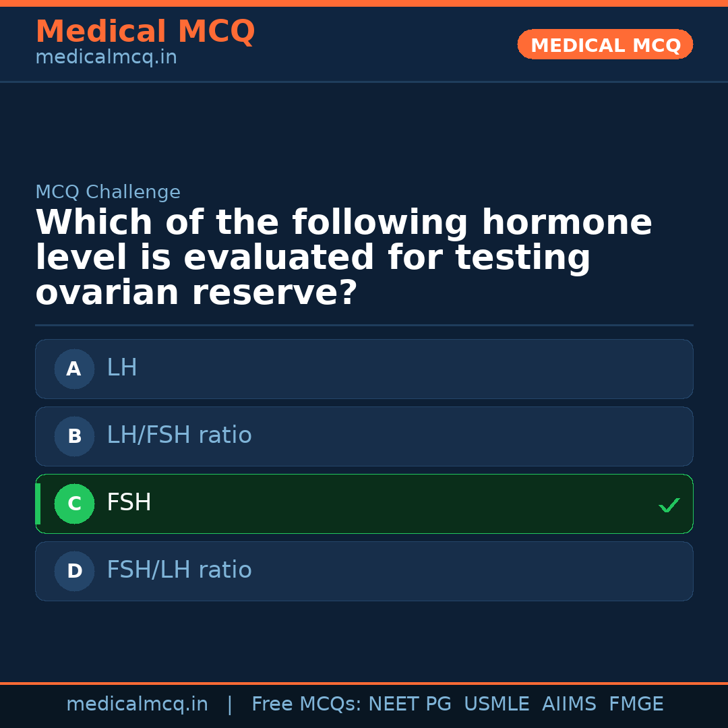Click the orange MEDICAL MCQ badge
The height and width of the screenshot is (728, 728).
click(605, 45)
